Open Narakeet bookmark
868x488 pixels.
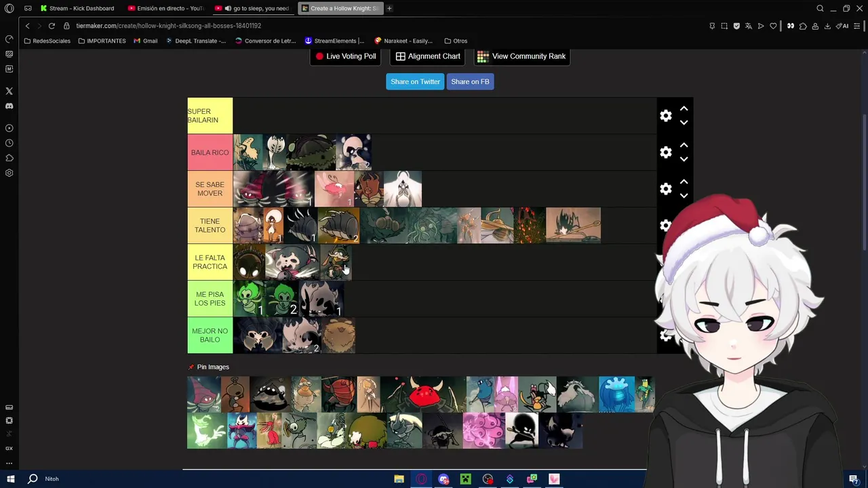403,41
